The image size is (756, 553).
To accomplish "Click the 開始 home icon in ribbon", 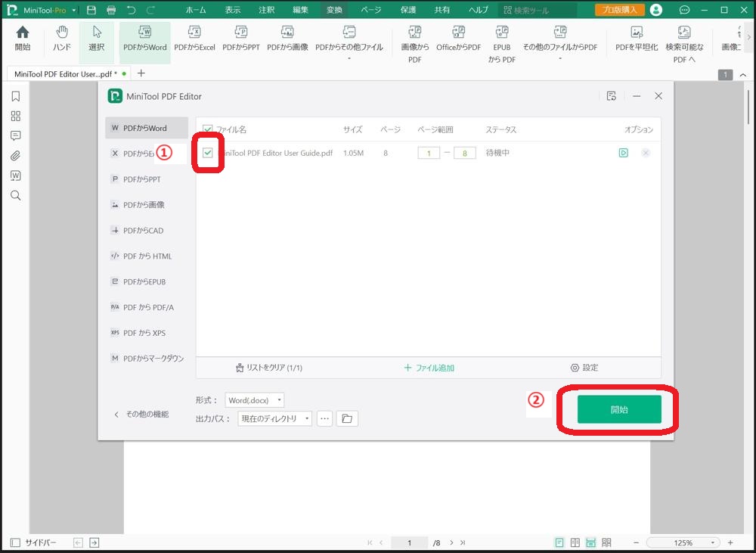I will tap(22, 39).
